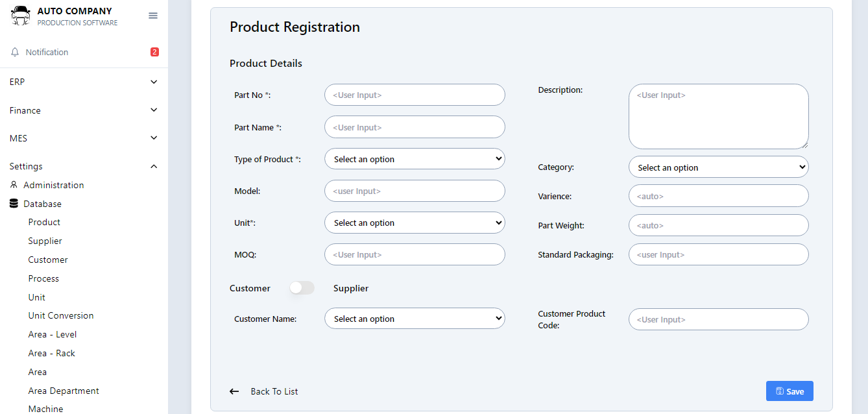Click the Varience input field
The image size is (868, 414).
click(x=719, y=195)
